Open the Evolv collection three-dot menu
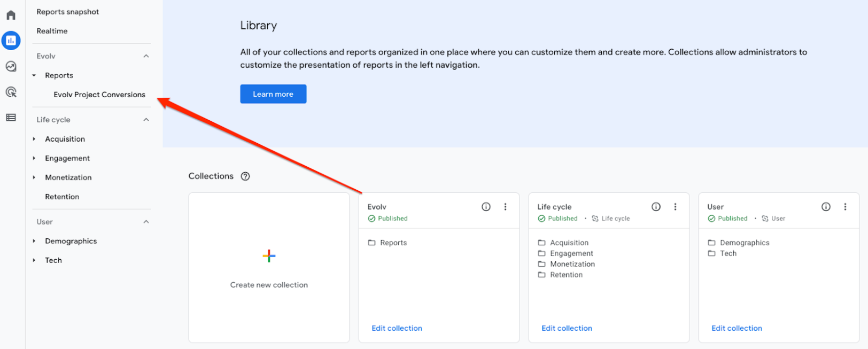This screenshot has height=349, width=868. pos(505,207)
